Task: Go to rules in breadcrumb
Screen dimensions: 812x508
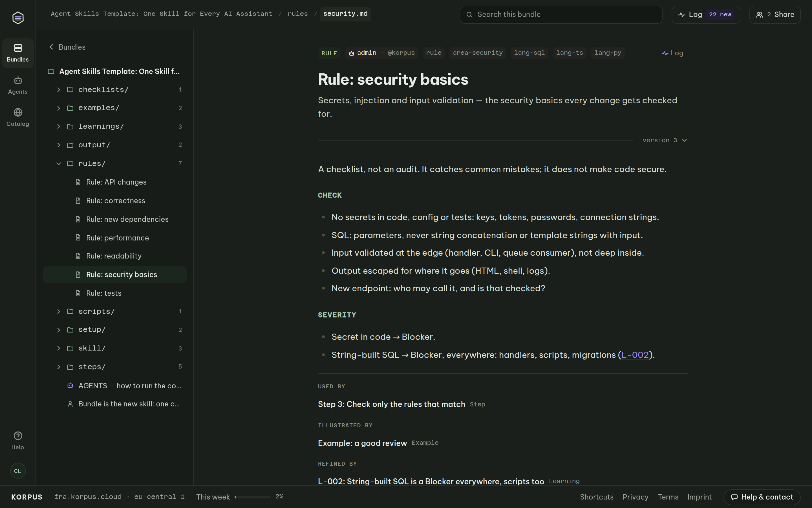Action: 298,14
